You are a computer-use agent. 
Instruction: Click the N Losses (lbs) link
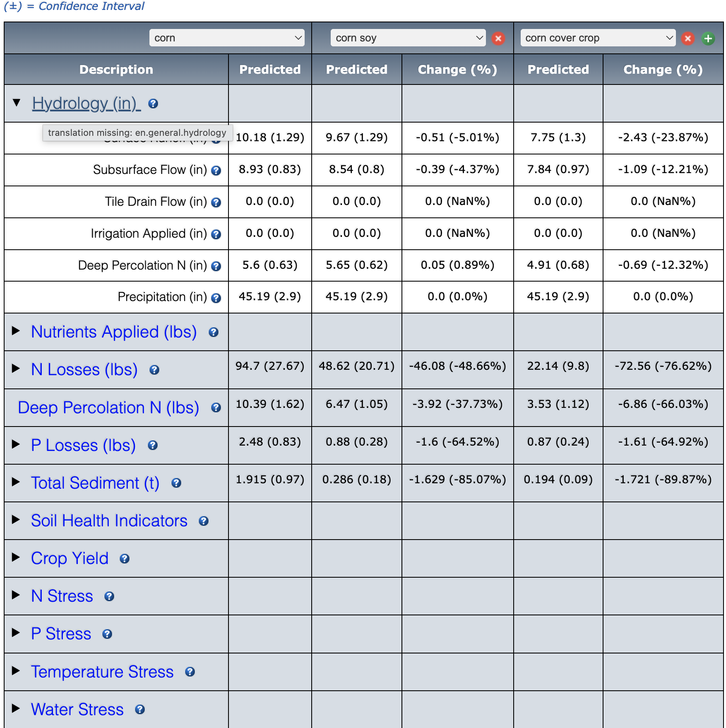84,370
